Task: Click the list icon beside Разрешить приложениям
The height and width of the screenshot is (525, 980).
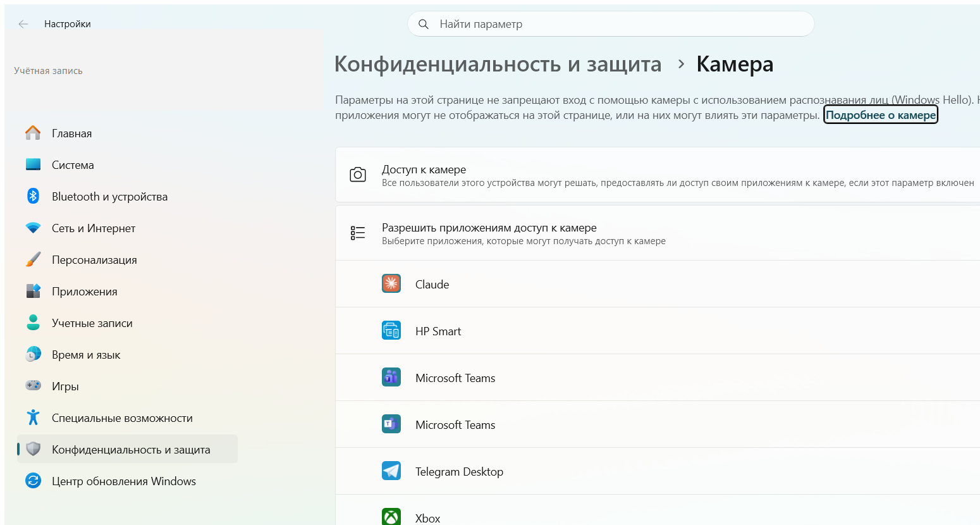Action: pos(358,233)
